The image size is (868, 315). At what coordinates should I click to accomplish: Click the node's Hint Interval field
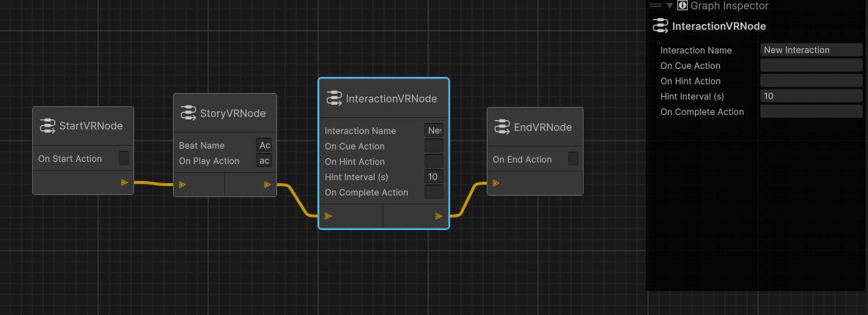[x=435, y=177]
